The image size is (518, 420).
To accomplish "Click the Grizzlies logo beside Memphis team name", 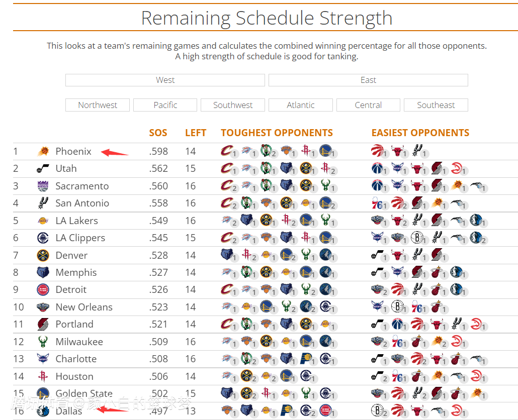I will pyautogui.click(x=43, y=273).
